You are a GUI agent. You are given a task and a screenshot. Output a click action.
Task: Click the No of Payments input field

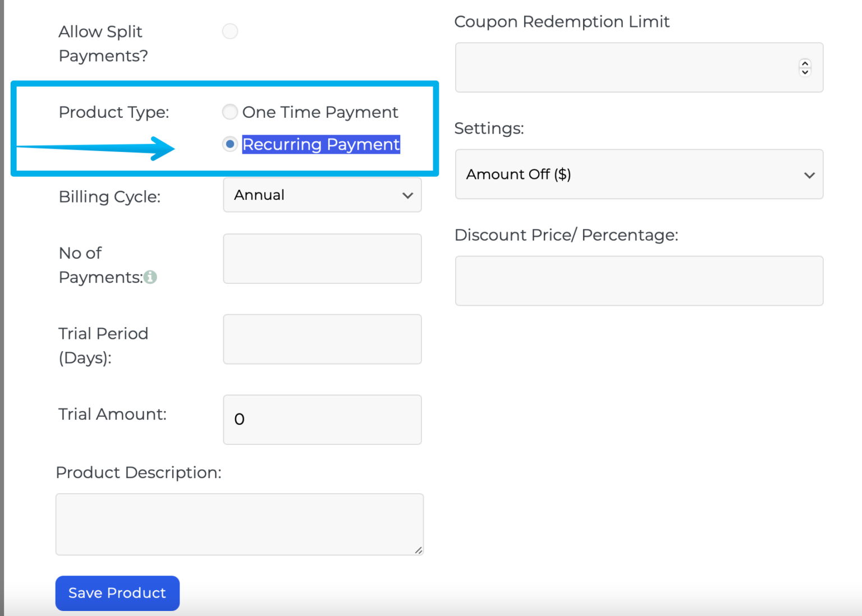[x=322, y=259]
